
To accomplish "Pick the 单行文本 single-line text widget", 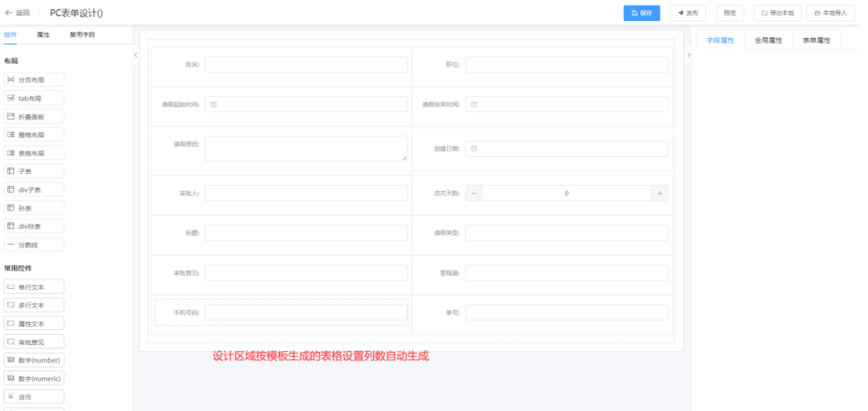I will (x=33, y=287).
